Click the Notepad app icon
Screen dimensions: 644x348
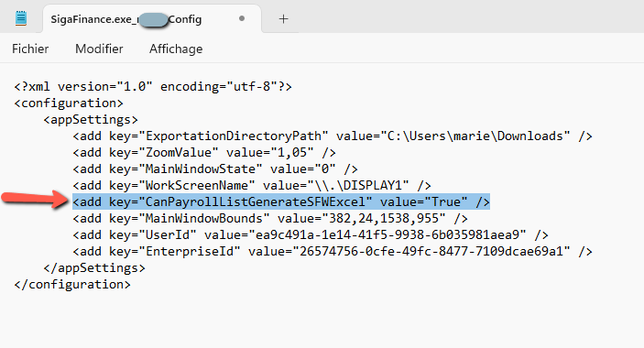point(21,19)
